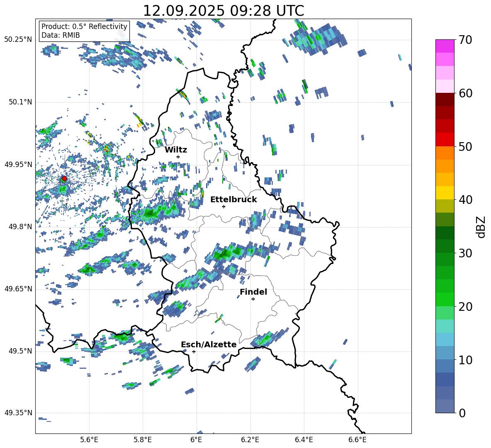Click the dark red colorbar swatch below 60
491x448 pixels.
(x=445, y=99)
